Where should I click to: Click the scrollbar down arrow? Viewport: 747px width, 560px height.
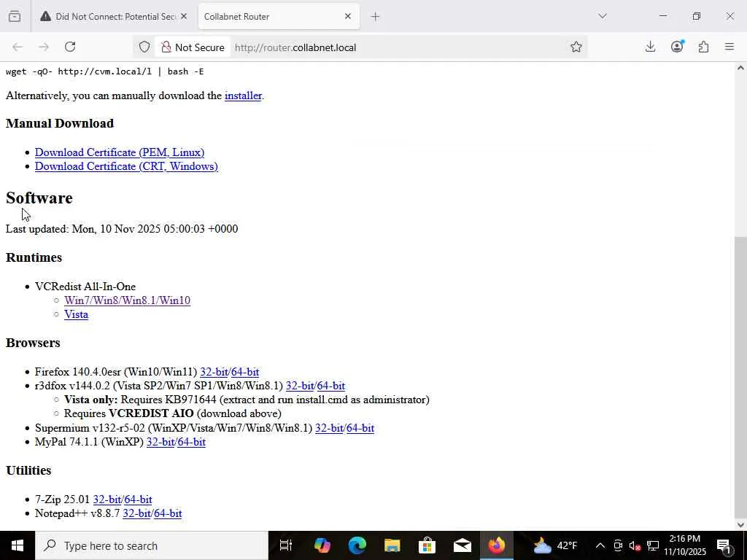(740, 525)
